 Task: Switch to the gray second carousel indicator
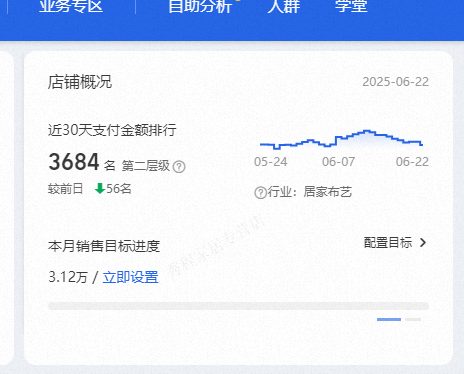413,319
